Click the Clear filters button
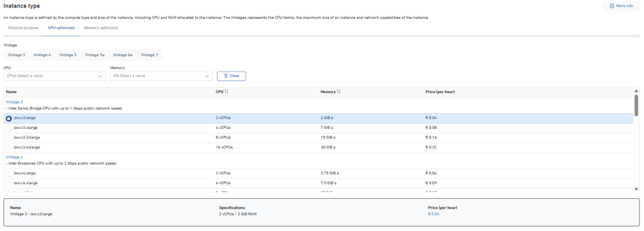 (x=231, y=76)
